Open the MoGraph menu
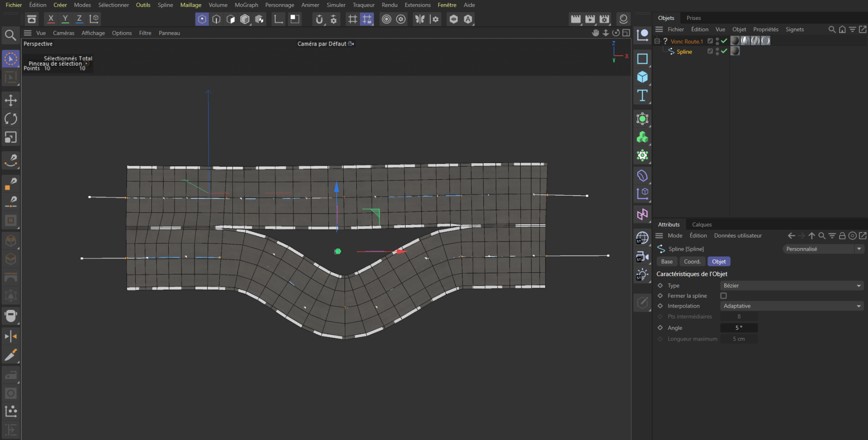Viewport: 868px width, 440px height. 246,5
